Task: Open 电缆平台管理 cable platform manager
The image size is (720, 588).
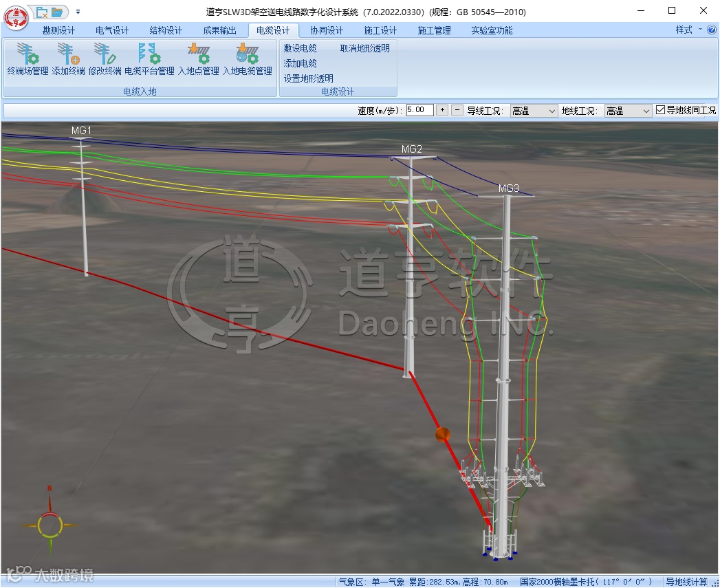Action: coord(149,59)
